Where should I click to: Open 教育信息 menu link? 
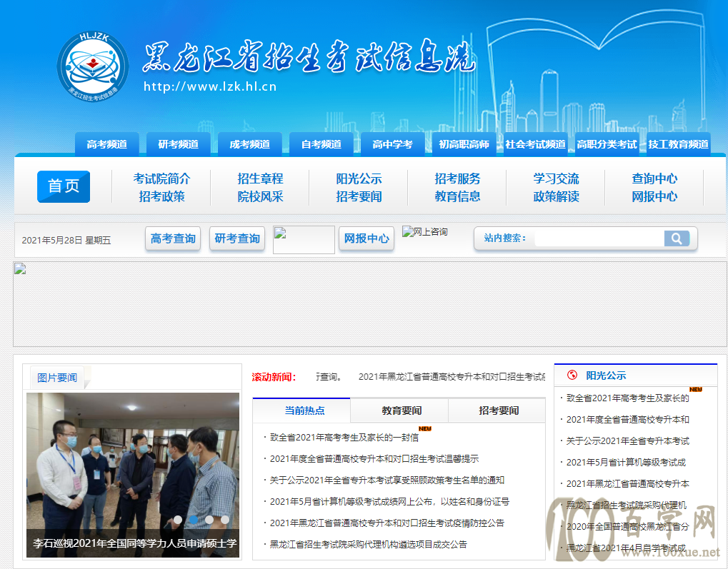coord(457,197)
